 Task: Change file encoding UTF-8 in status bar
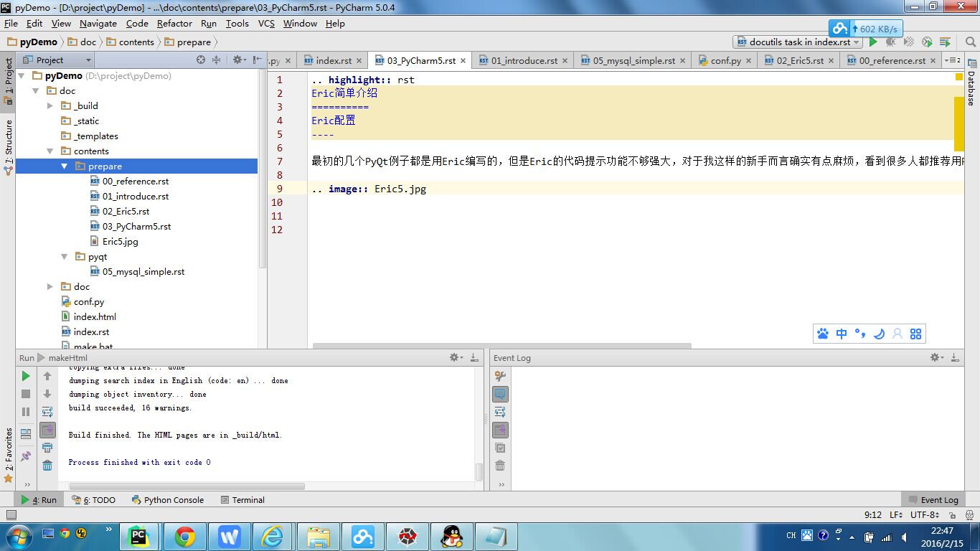point(925,515)
